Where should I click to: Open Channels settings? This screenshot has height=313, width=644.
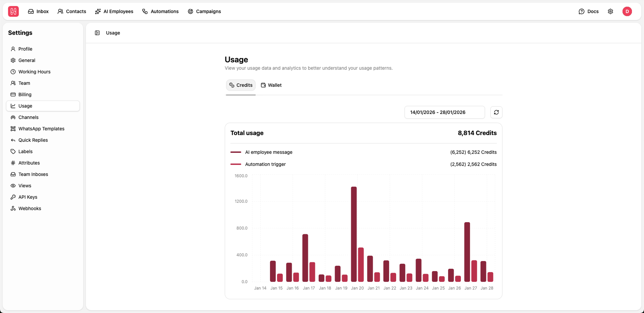(43, 117)
